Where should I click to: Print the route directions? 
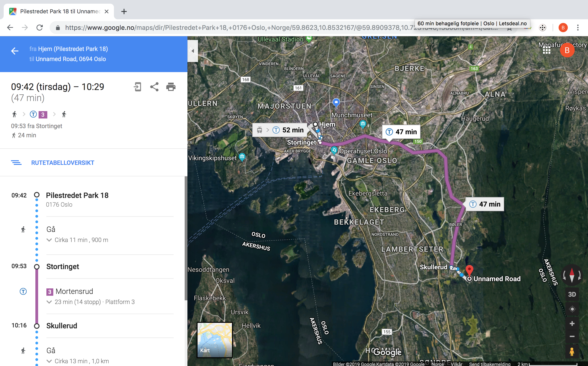pyautogui.click(x=171, y=87)
